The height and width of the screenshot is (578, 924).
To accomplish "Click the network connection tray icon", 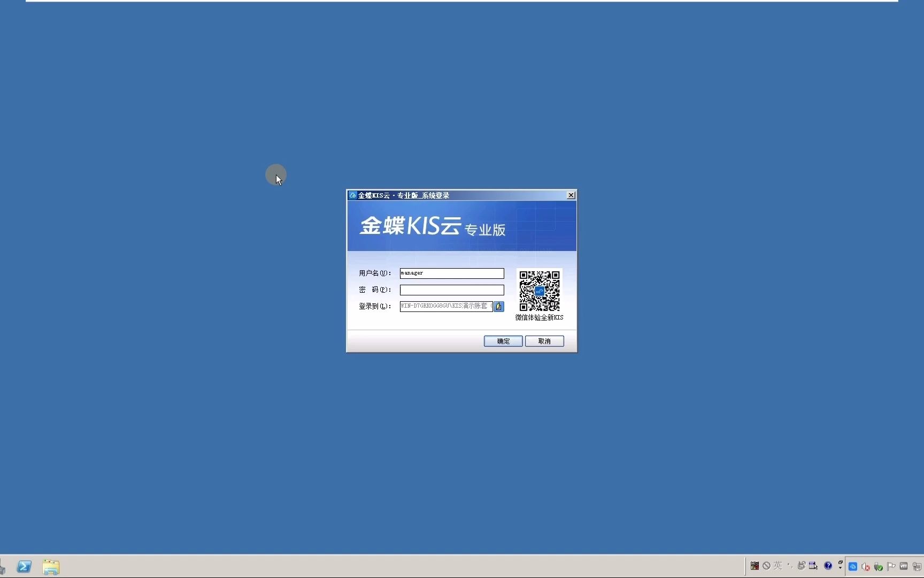I will click(x=917, y=566).
